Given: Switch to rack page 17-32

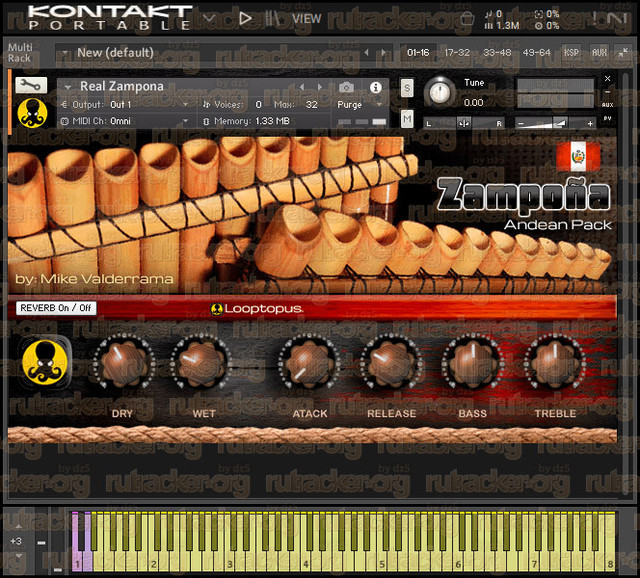Looking at the screenshot, I should point(457,53).
